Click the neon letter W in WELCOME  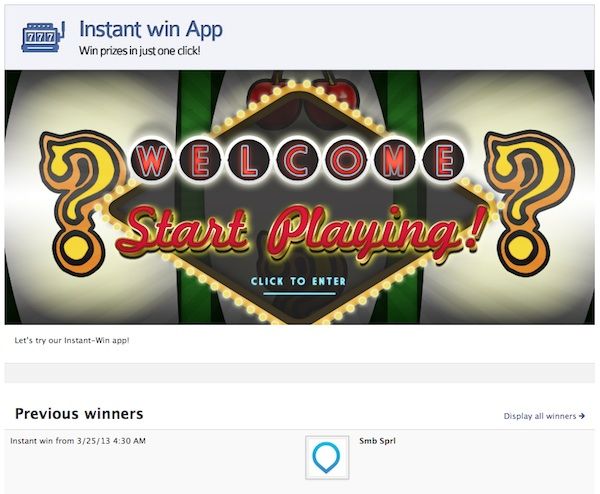pos(154,159)
